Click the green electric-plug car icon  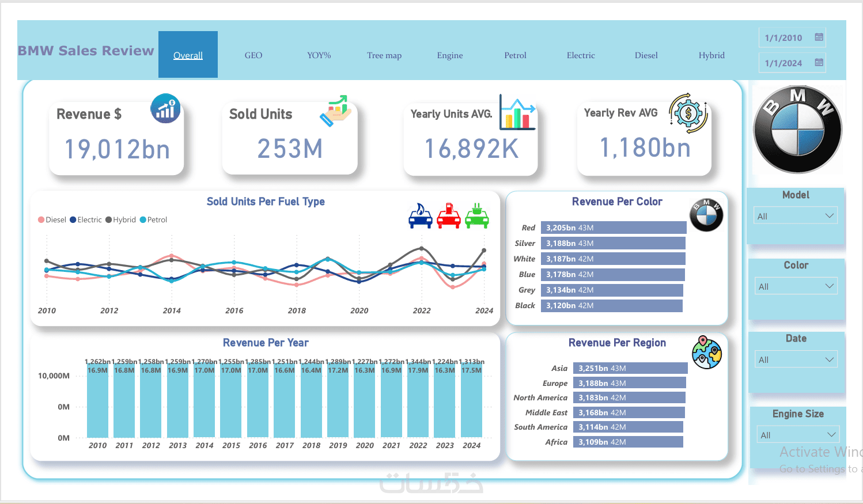pos(477,216)
